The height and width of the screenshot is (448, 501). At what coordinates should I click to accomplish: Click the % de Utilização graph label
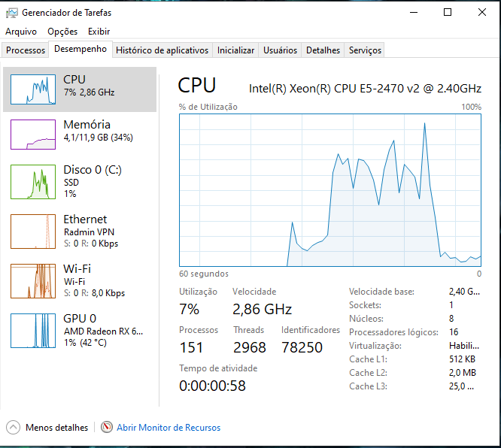[208, 107]
